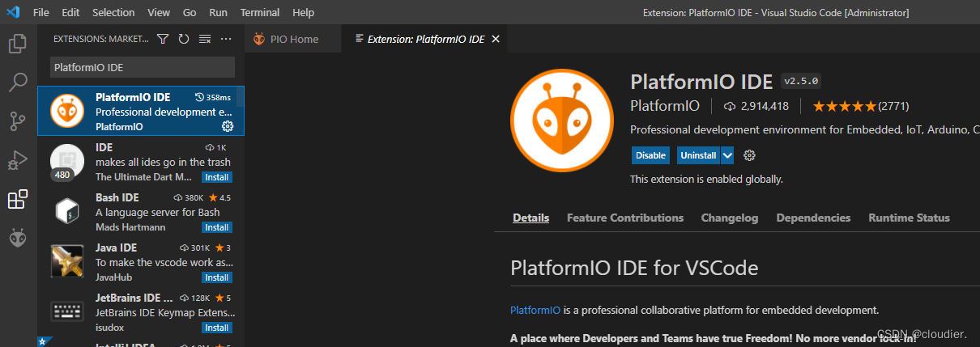The image size is (980, 347).
Task: Focus the extensions search box
Action: tap(143, 67)
